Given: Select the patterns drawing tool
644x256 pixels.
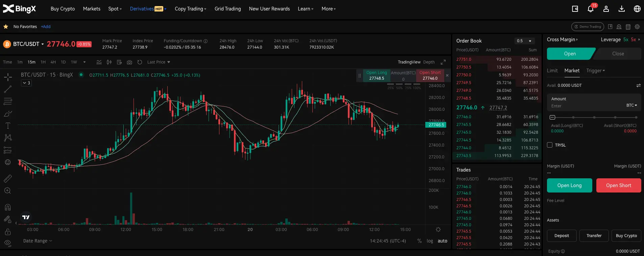Looking at the screenshot, I should pos(8,137).
